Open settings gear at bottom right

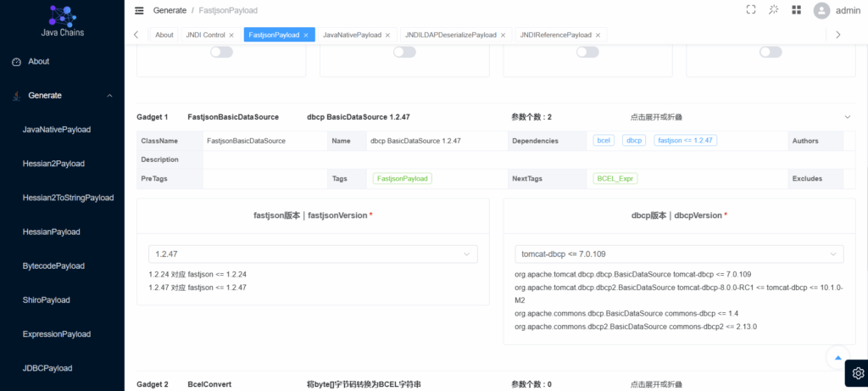tap(857, 372)
